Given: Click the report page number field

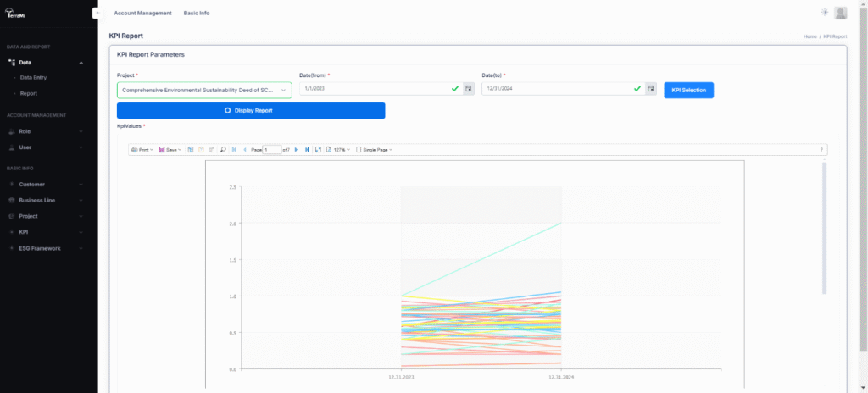Looking at the screenshot, I should click(x=271, y=150).
